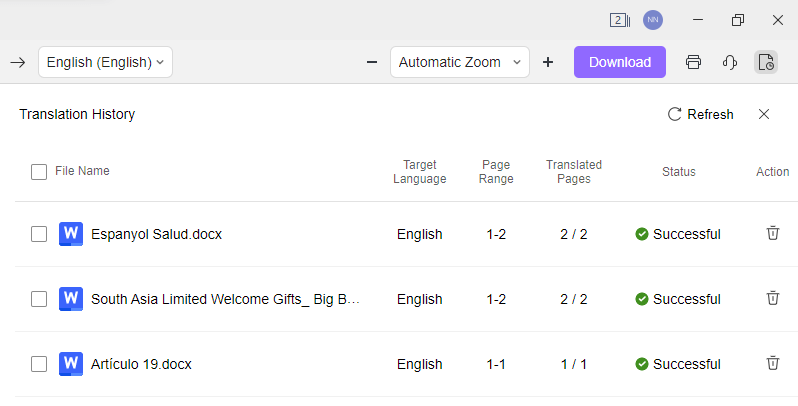Delete the Espanyol Salud.docx entry
This screenshot has height=406, width=798.
click(x=773, y=233)
